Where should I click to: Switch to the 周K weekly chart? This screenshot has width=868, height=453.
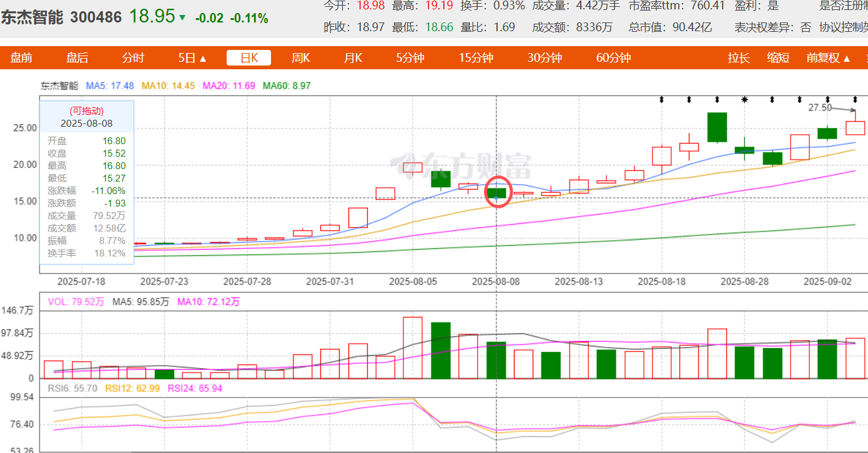coord(301,58)
